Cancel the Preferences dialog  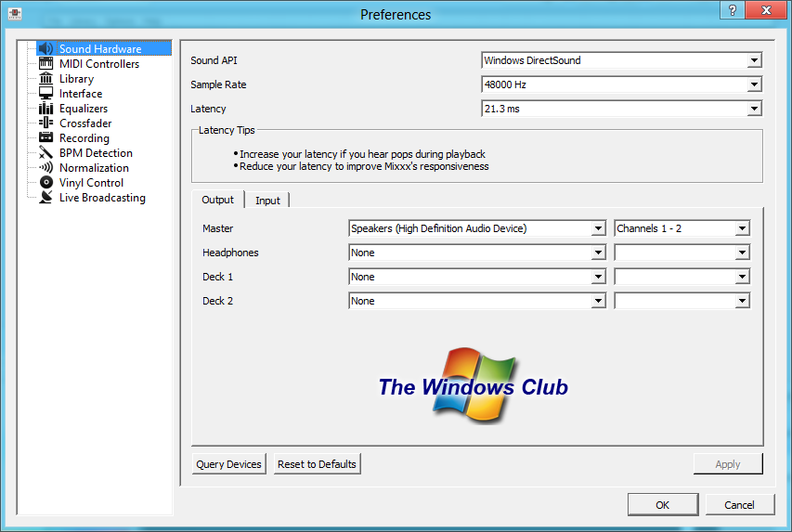739,505
